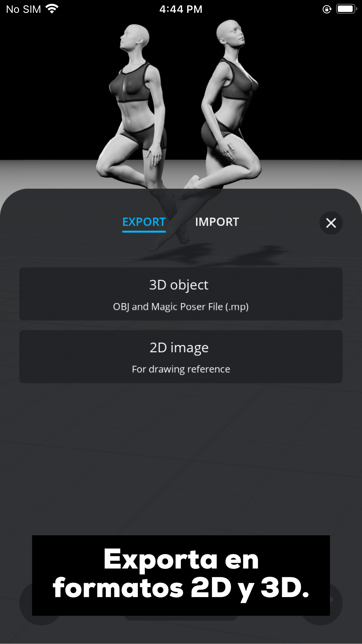Viewport: 362px width, 644px height.
Task: Tap the 'Exporta en formatos 2D y 3D' banner
Action: [x=181, y=575]
